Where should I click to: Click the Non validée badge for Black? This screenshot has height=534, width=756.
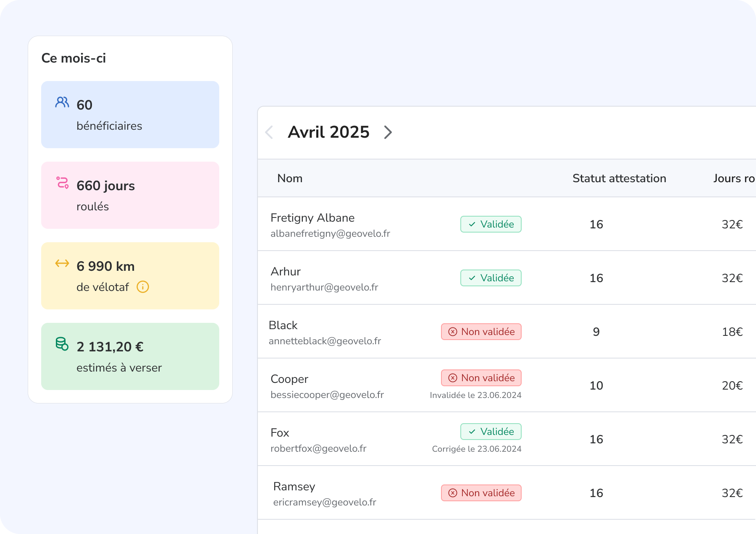pyautogui.click(x=481, y=332)
